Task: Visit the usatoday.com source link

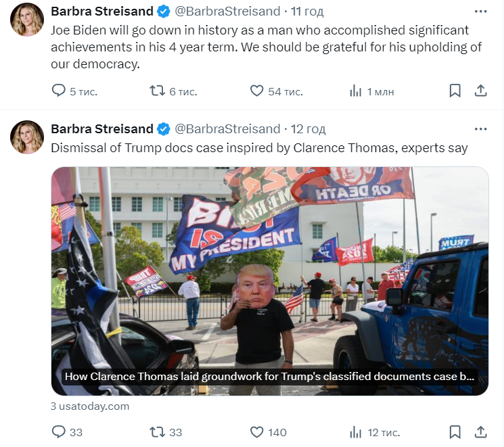Action: click(90, 406)
